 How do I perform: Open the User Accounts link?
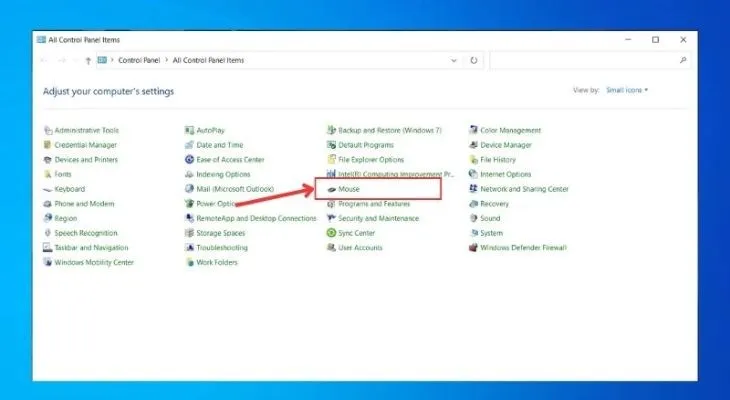360,247
